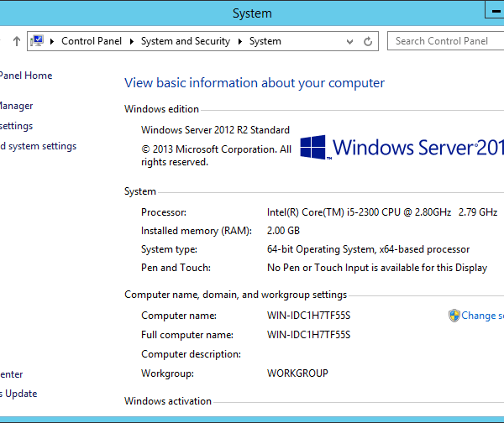This screenshot has width=504, height=423.
Task: Click the Up arrow navigation button
Action: 17,41
